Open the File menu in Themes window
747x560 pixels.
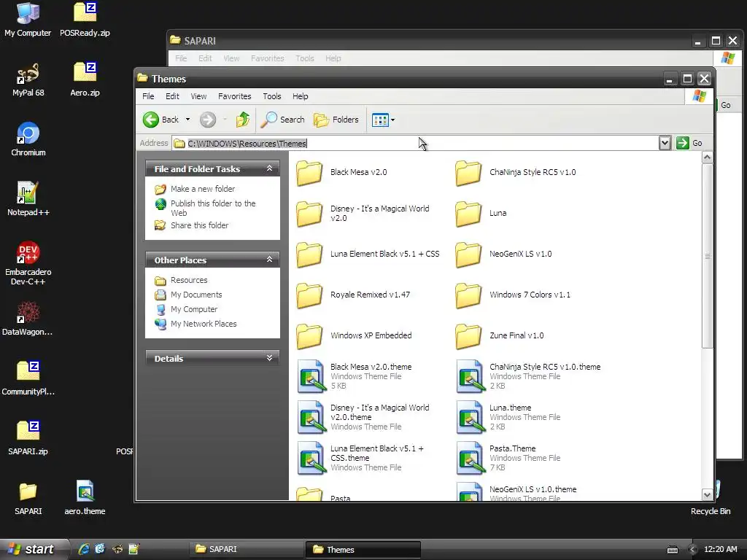[148, 96]
